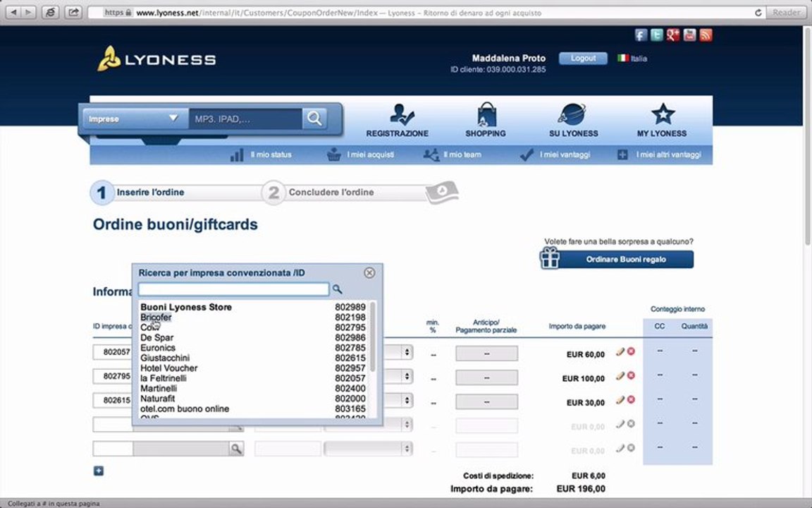
Task: Click the browser back arrow
Action: coord(14,12)
